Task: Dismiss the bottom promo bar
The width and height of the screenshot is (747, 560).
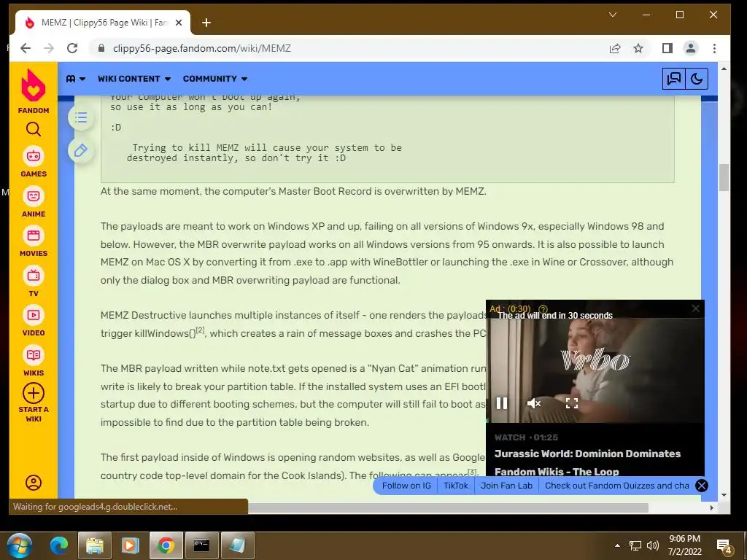Action: [x=701, y=486]
